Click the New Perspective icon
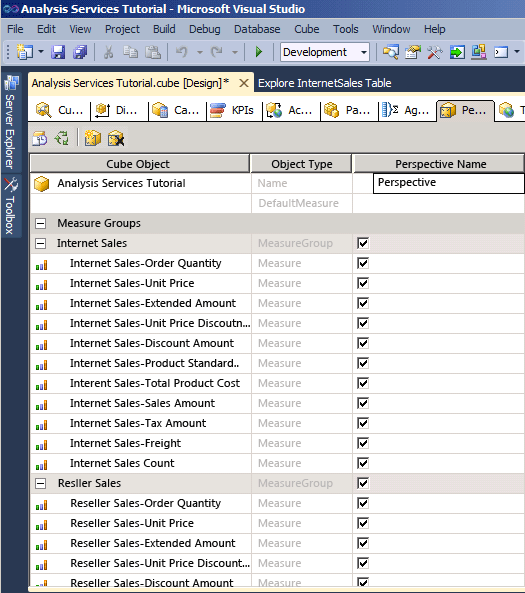This screenshot has width=525, height=593. [92, 138]
